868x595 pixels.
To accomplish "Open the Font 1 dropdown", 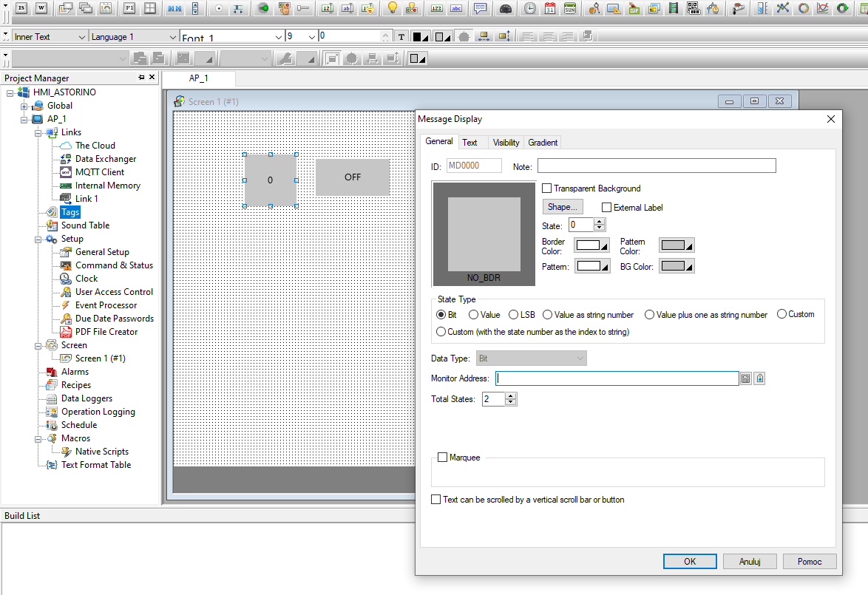I will pyautogui.click(x=279, y=36).
